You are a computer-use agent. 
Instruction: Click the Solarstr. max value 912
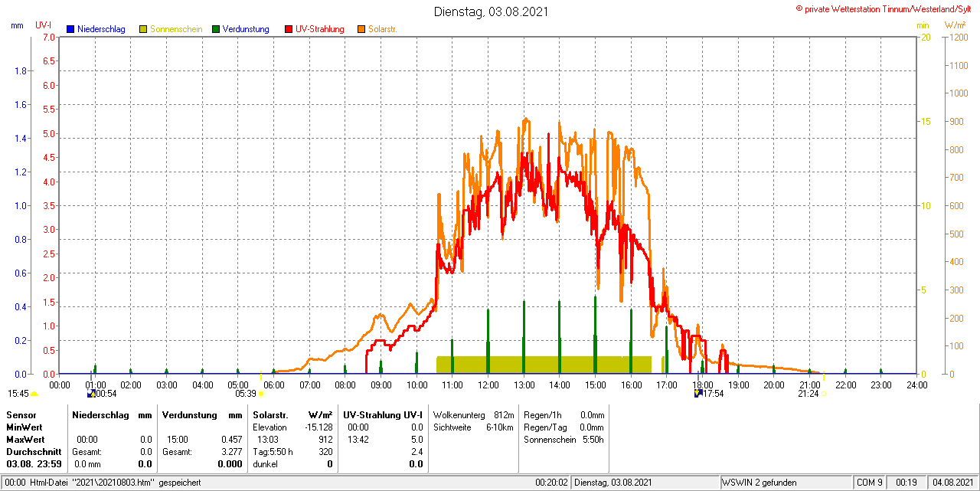[325, 439]
